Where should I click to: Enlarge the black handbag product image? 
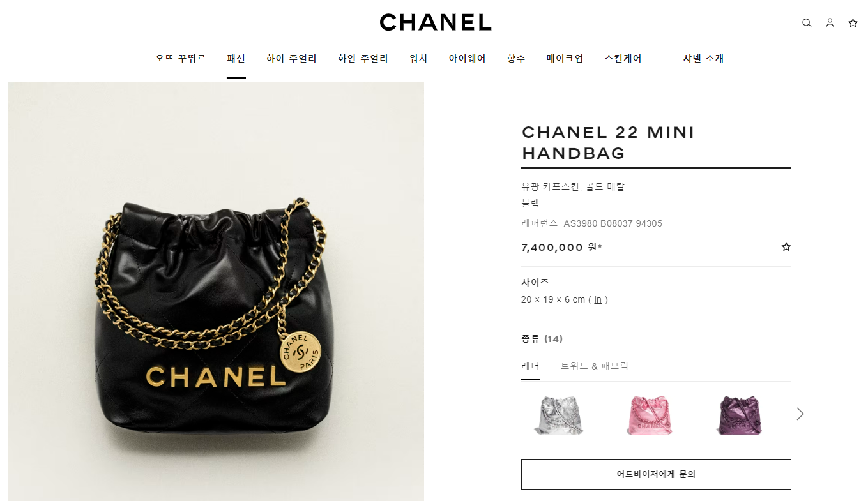tap(216, 292)
